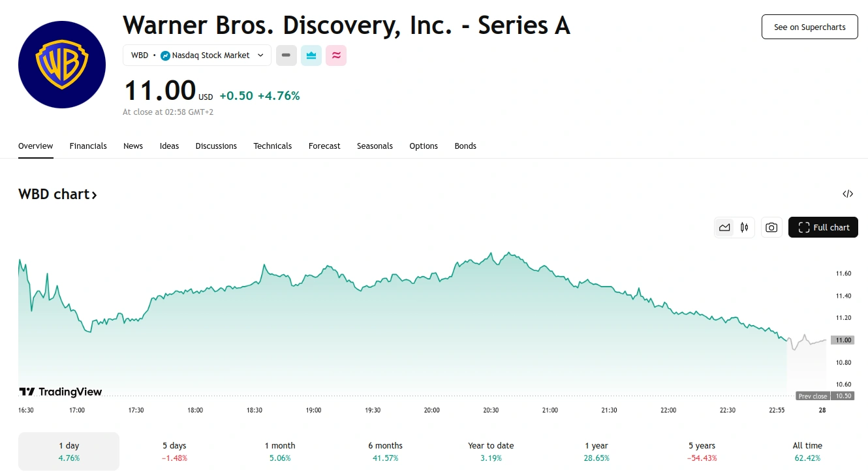Switch chart to area style
This screenshot has width=868, height=472.
tap(724, 227)
